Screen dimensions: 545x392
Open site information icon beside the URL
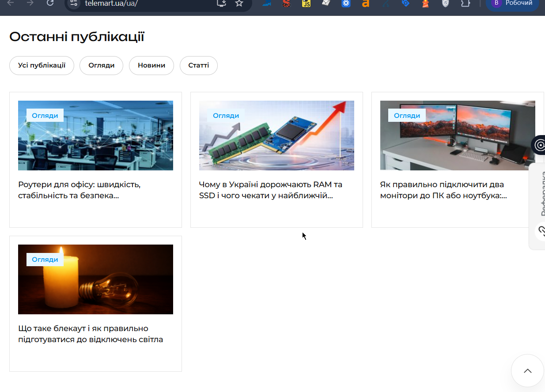point(74,3)
